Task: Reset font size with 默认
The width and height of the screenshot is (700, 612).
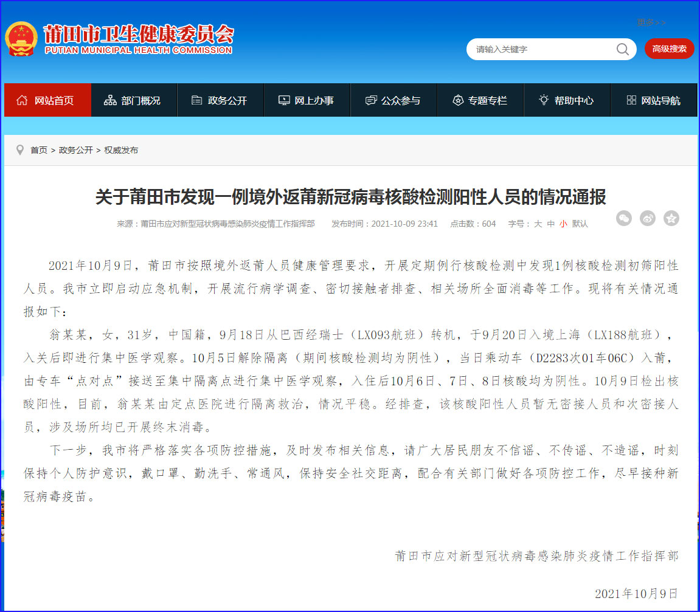Action: coord(580,224)
